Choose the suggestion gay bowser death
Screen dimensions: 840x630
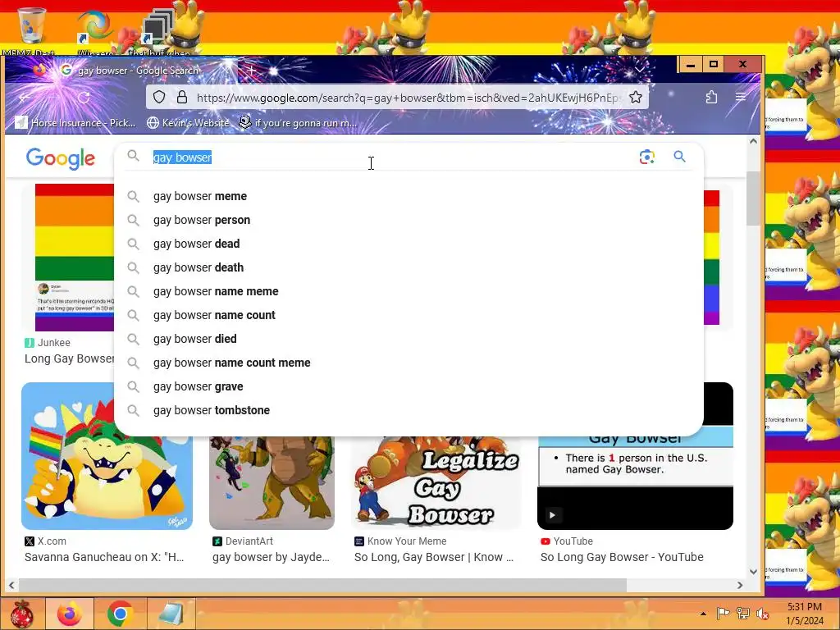tap(409, 267)
